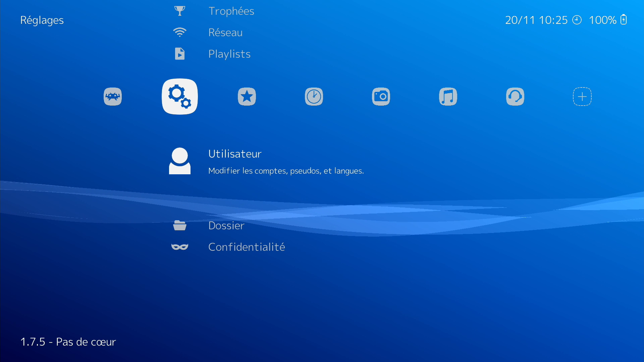Open the Favorites star tab
Screen dimensions: 644x362
click(x=247, y=97)
